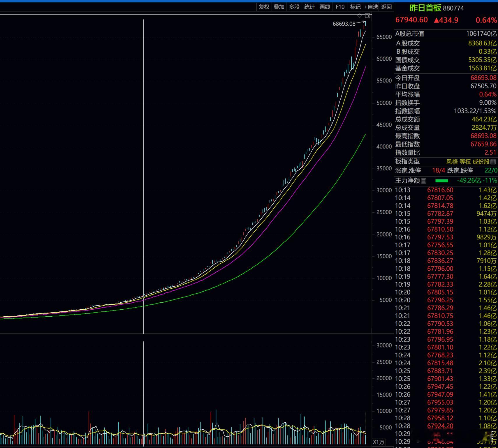
Task: Click the 叠加 overlay toolbar button
Action: (x=279, y=7)
